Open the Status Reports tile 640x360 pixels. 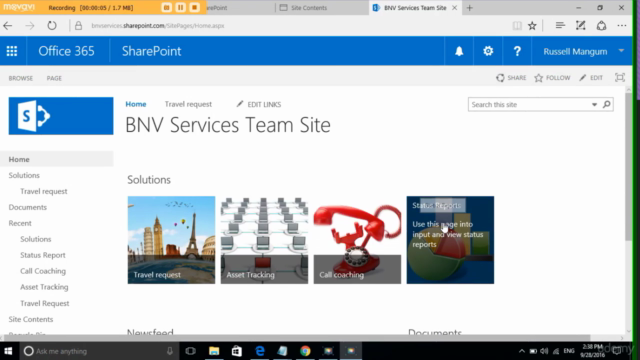point(450,240)
